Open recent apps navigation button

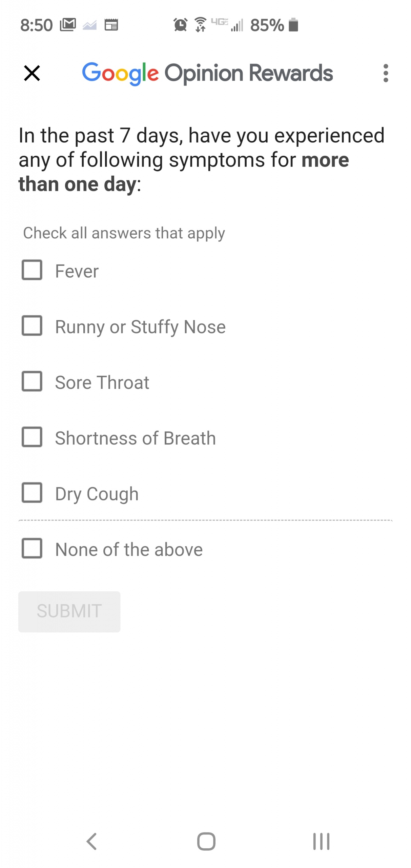coord(321,841)
